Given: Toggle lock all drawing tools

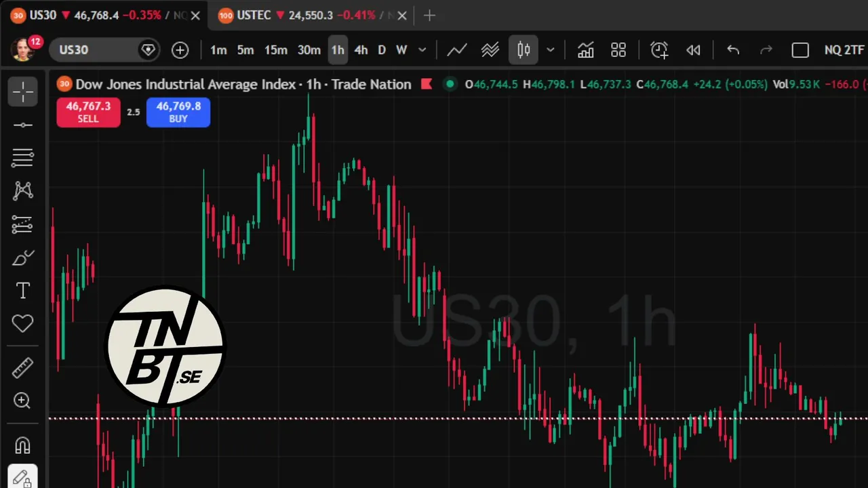Looking at the screenshot, I should 22,478.
